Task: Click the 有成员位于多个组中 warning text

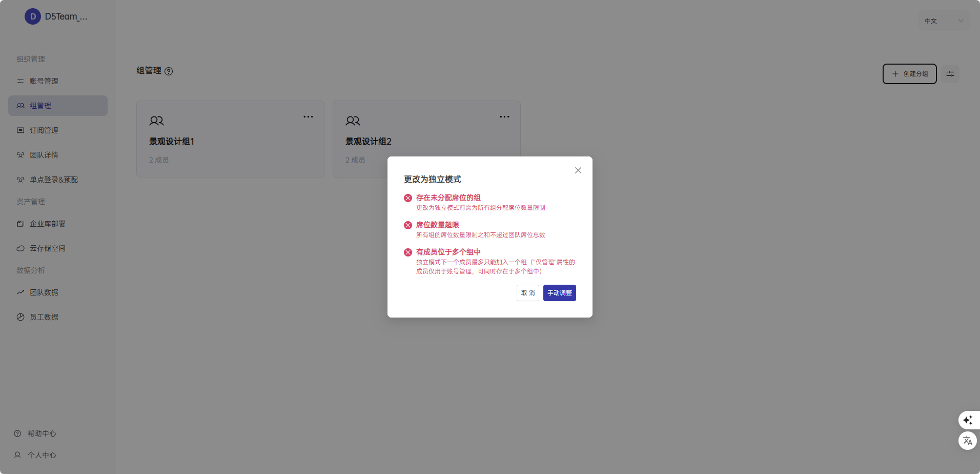Action: point(448,252)
